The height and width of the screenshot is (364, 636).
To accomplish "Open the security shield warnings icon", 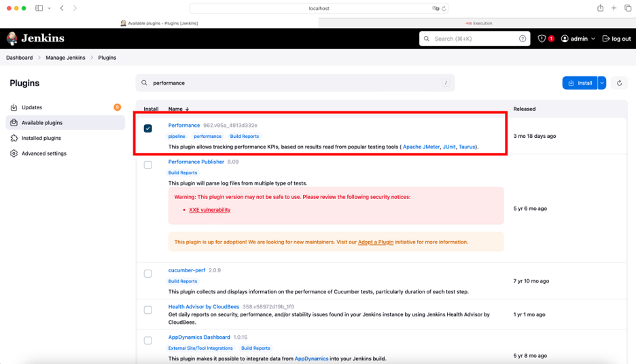I will coord(542,39).
